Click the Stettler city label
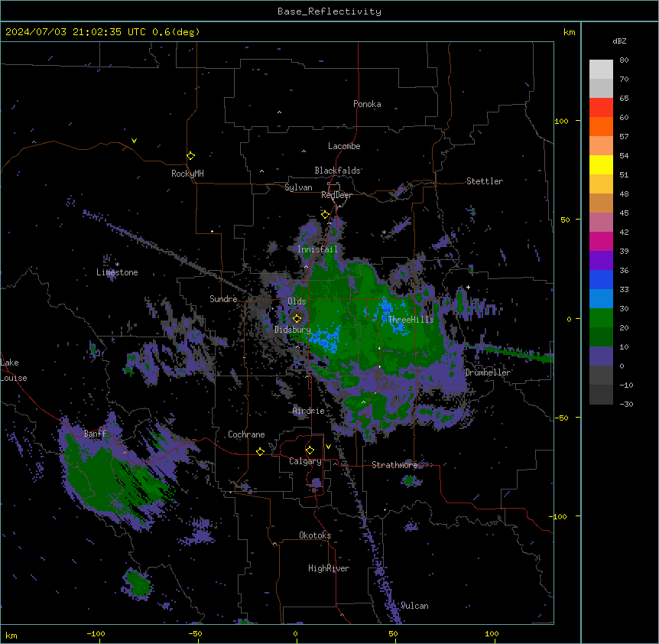Screen dimensions: 659x644 [485, 181]
